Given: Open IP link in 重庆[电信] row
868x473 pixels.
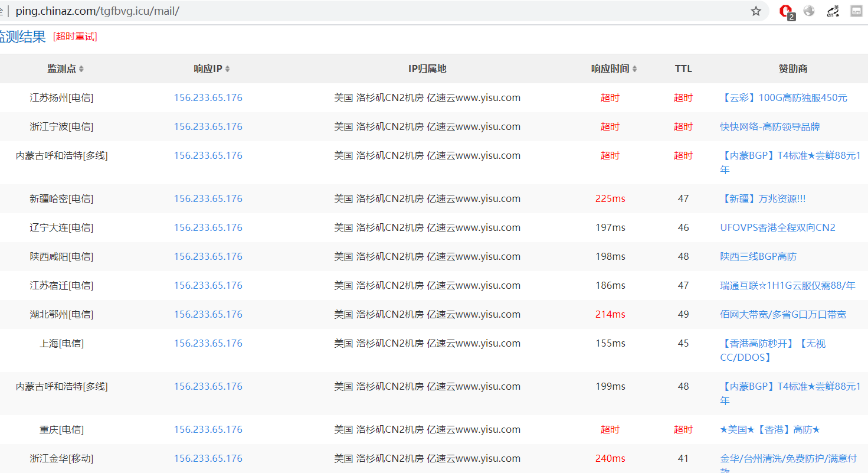Looking at the screenshot, I should [208, 430].
